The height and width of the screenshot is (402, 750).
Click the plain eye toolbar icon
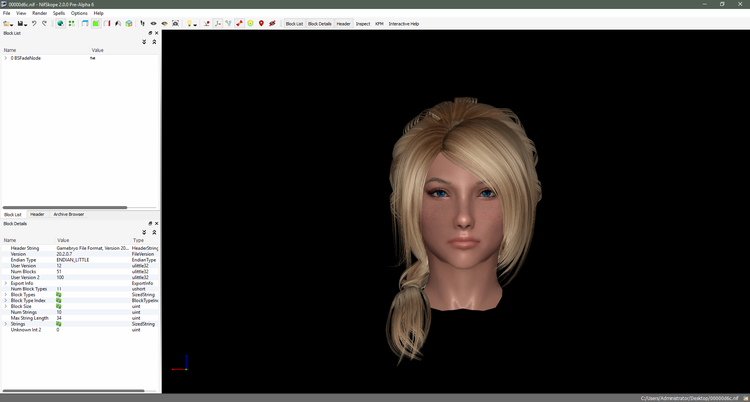click(154, 23)
